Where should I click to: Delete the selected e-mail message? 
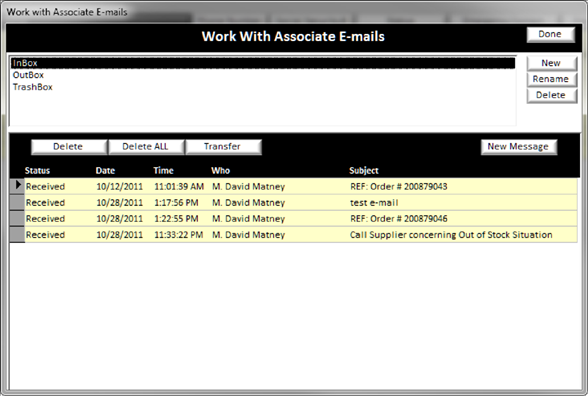(69, 147)
